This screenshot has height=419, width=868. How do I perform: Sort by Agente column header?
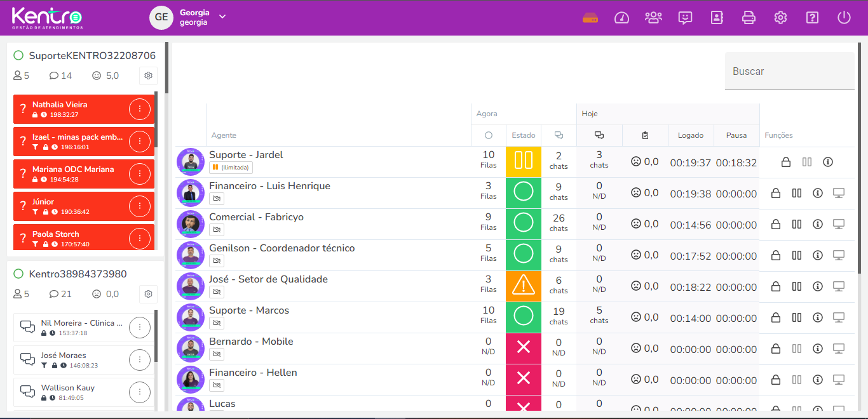pos(224,135)
